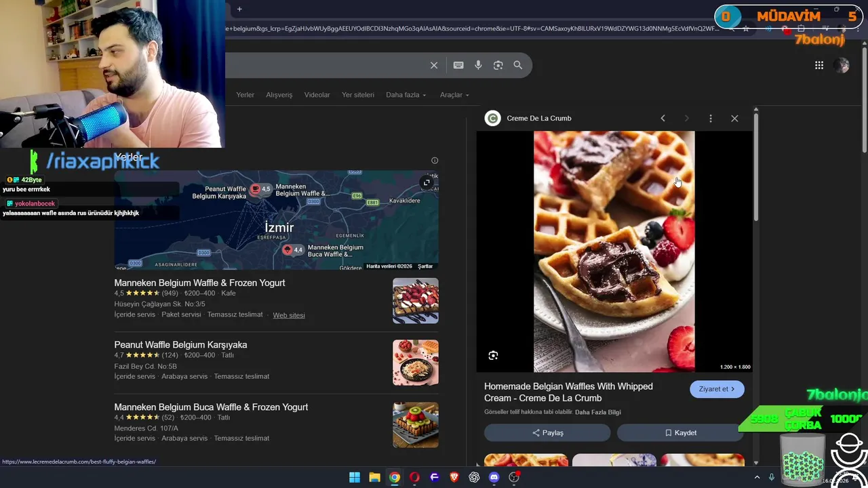Click the Menderes Cd. 107/A address
Screen dimensions: 868x488
(x=146, y=428)
